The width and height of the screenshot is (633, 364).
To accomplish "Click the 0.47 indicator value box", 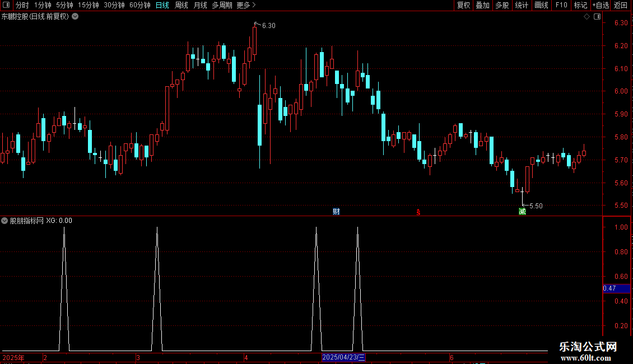I will [x=616, y=288].
